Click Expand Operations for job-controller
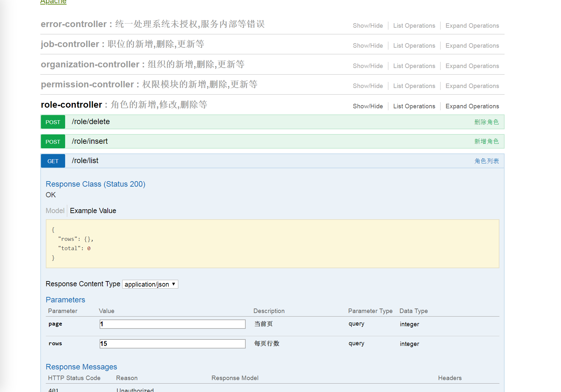Screen dimensions: 561x392 [x=472, y=46]
